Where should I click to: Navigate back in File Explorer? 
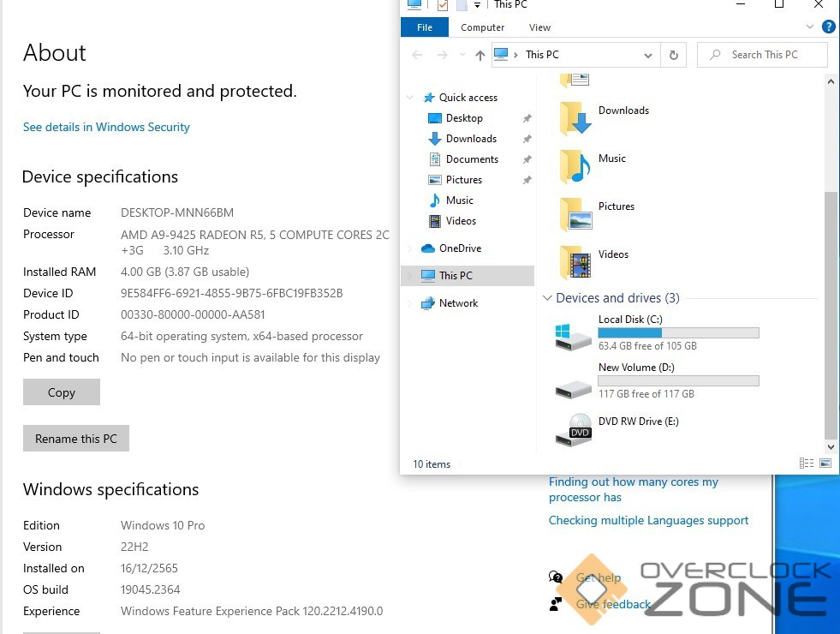coord(417,55)
